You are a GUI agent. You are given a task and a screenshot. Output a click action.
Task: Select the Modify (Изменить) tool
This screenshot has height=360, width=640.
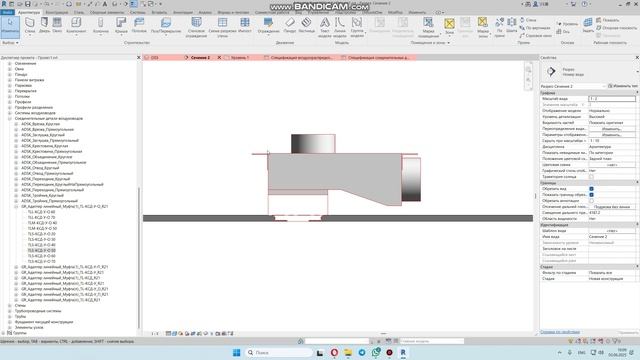click(10, 26)
